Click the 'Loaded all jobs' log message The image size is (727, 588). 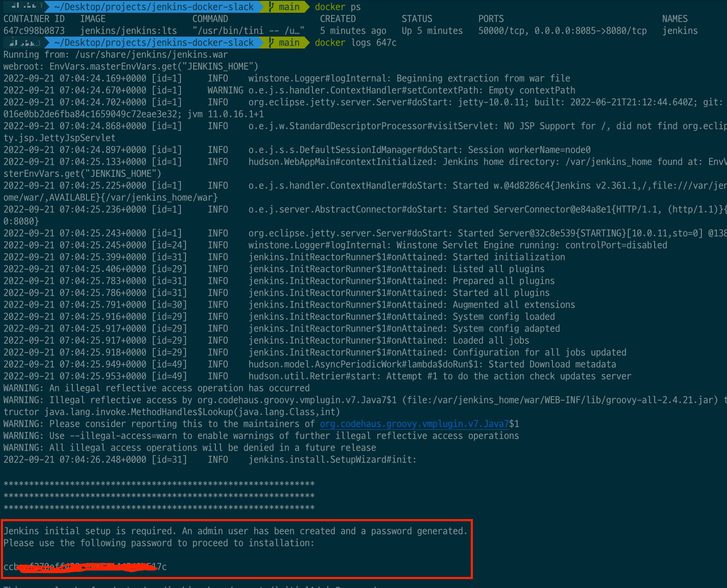pos(491,340)
